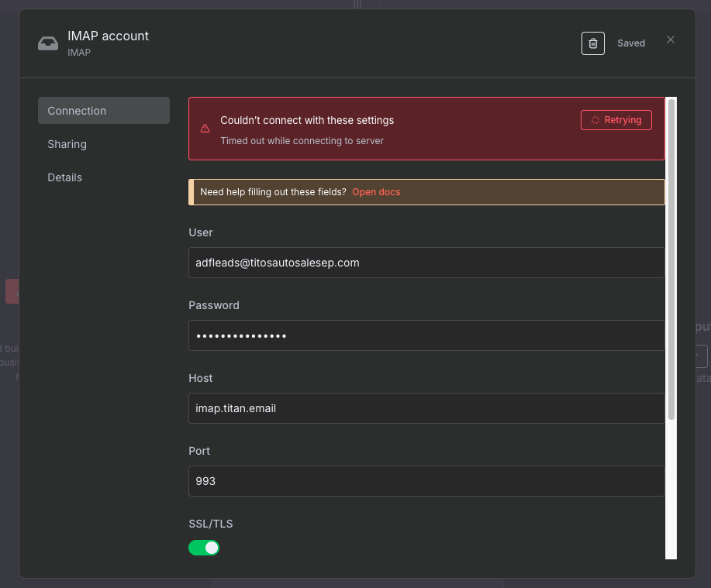Click the drag handle above the dialog
This screenshot has height=588, width=711.
[357, 5]
